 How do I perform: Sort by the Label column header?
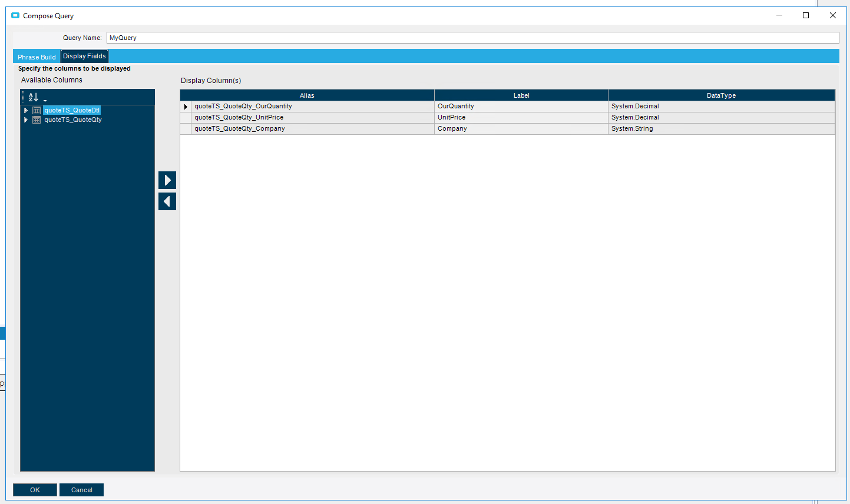(x=521, y=95)
